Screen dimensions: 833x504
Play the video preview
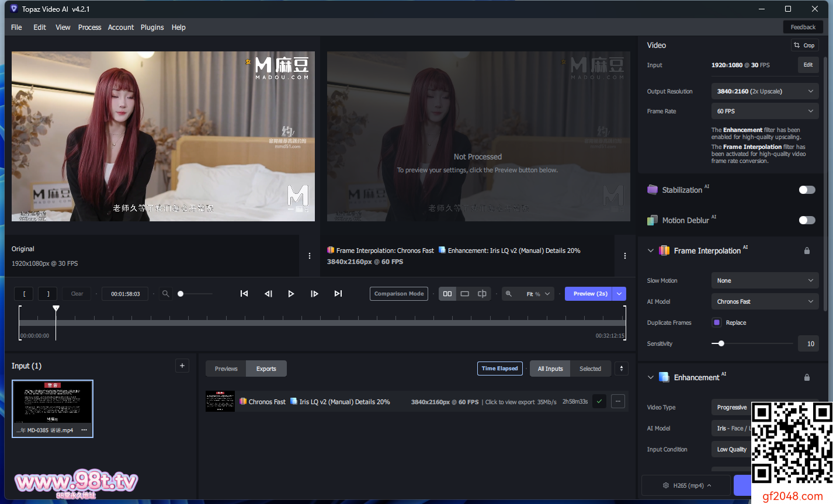pyautogui.click(x=291, y=294)
